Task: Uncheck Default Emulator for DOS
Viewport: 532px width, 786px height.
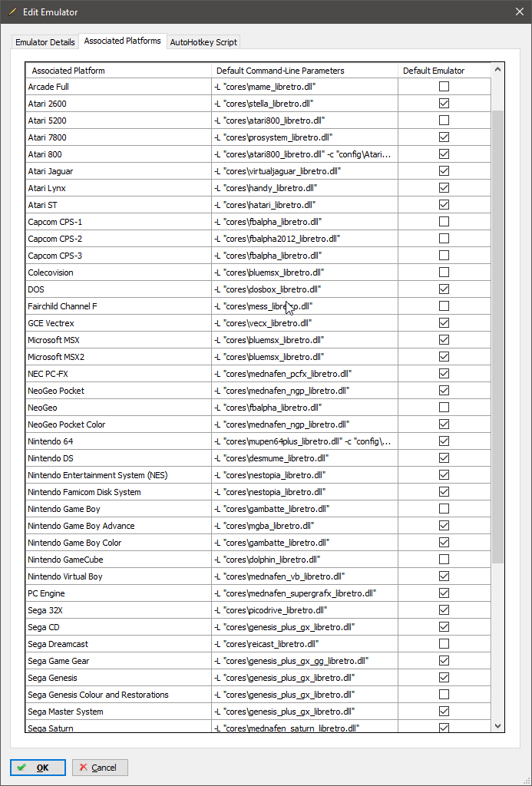Action: pyautogui.click(x=444, y=289)
